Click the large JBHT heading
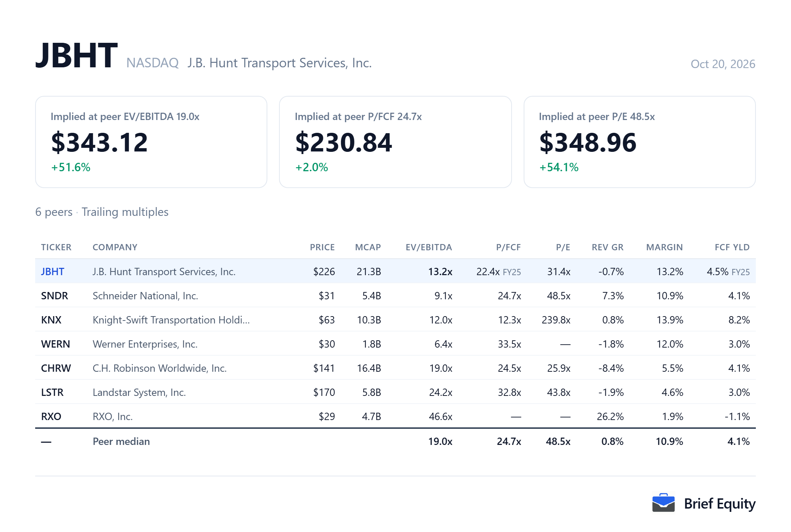 tap(77, 55)
